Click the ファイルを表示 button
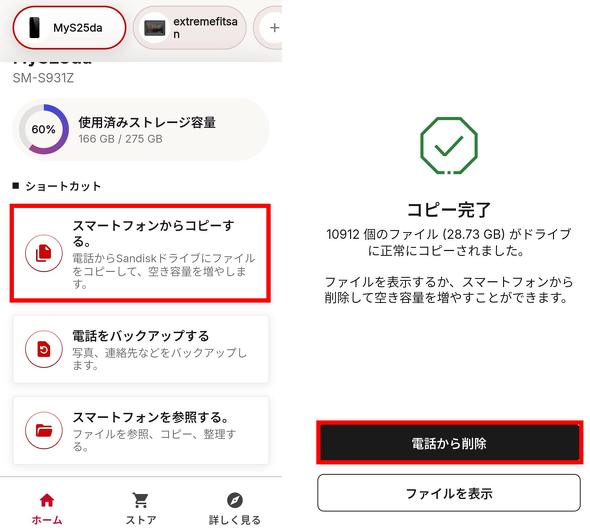Screen dimensions: 590x530 pyautogui.click(x=449, y=493)
